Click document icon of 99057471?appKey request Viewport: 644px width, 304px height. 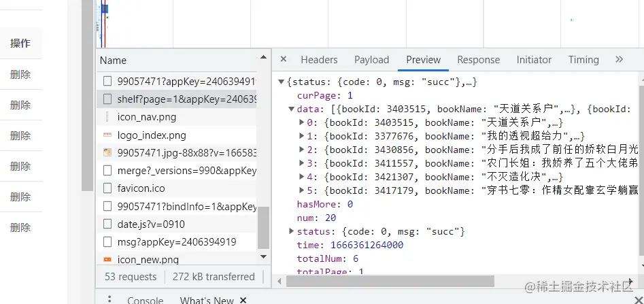pos(107,81)
